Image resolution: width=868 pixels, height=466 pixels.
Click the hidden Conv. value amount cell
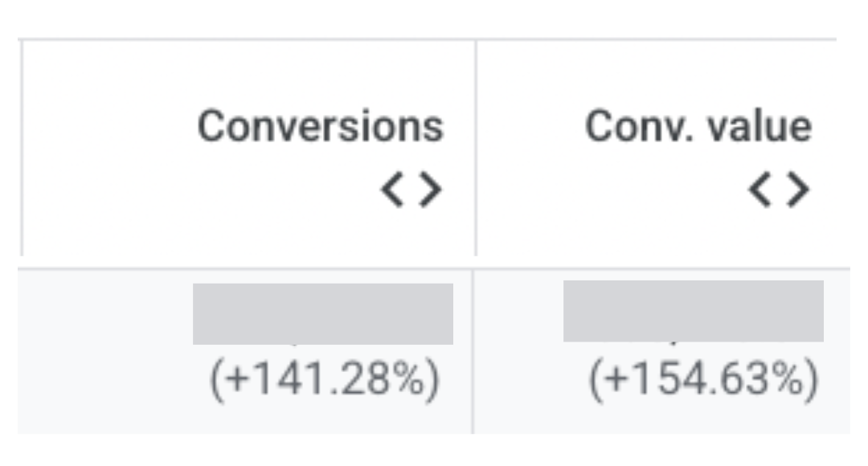[x=693, y=311]
